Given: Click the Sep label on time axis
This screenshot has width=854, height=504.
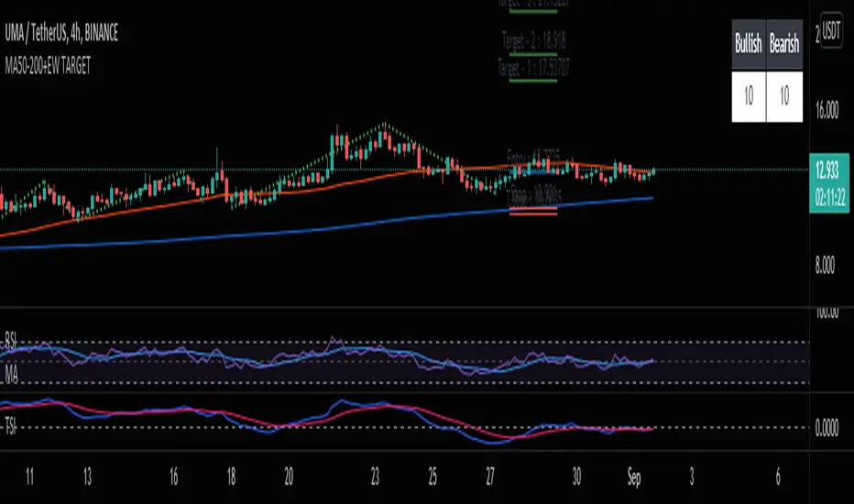Looking at the screenshot, I should [634, 478].
